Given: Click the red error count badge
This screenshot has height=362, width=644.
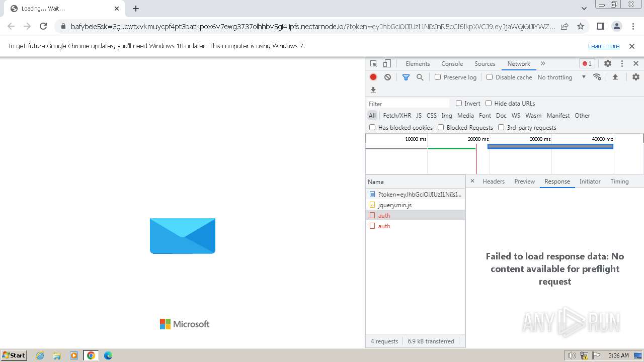Looking at the screenshot, I should [x=587, y=64].
